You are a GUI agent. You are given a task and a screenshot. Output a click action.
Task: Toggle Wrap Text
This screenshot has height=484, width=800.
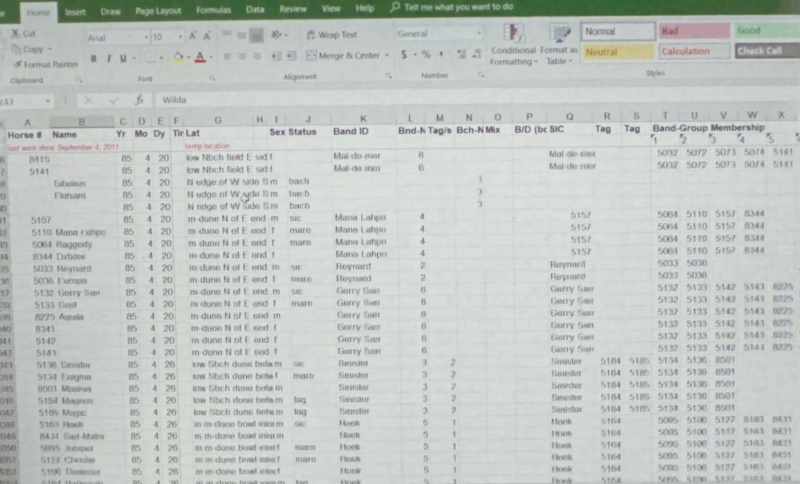[332, 35]
